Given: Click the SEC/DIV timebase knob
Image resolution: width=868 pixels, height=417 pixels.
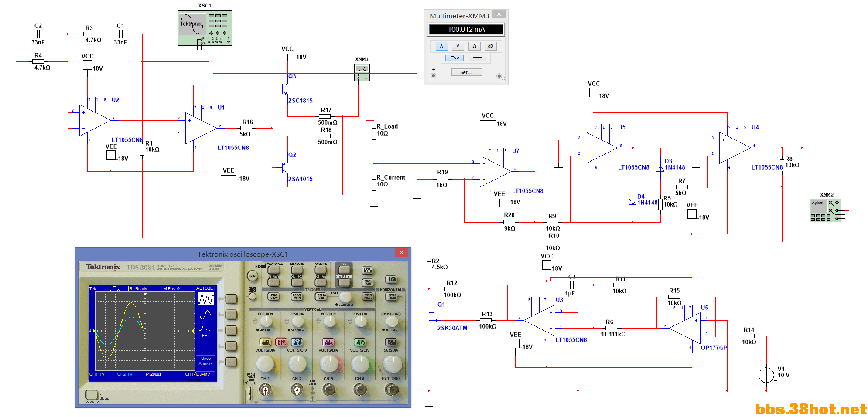Looking at the screenshot, I should pos(393,364).
